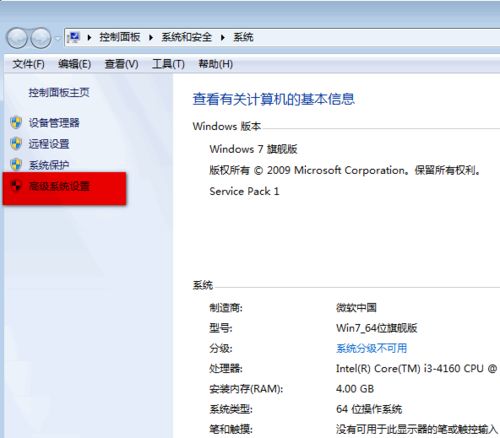This screenshot has height=438, width=500.
Task: Click the Back navigation arrow button
Action: [x=17, y=38]
